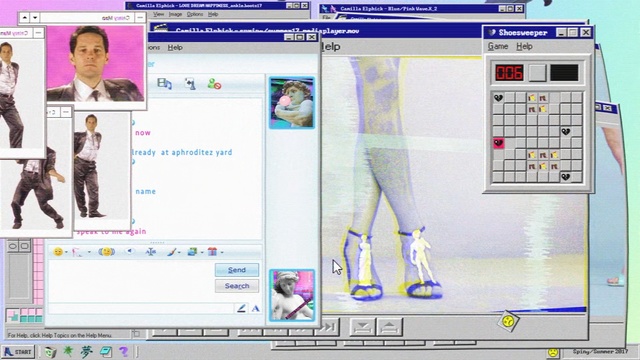Screen dimensions: 640x360
Task: Click the block contact icon in messenger
Action: coord(214,84)
